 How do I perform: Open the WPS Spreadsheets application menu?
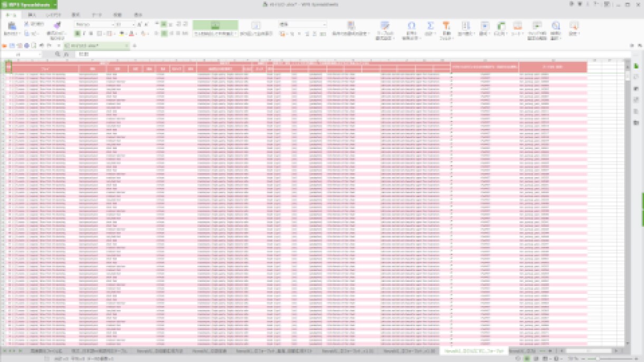(x=29, y=4)
